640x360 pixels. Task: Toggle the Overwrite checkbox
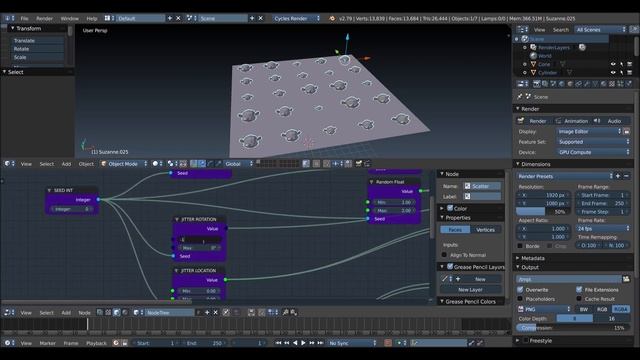click(520, 289)
